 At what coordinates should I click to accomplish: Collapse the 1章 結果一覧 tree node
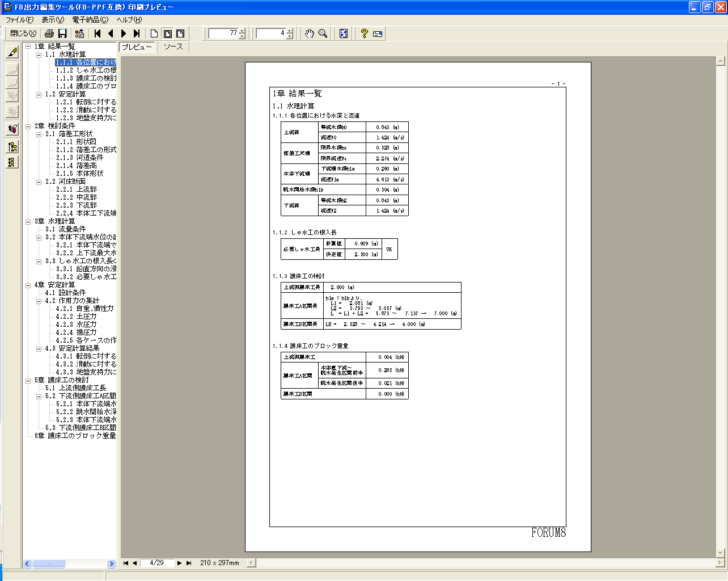pos(28,47)
